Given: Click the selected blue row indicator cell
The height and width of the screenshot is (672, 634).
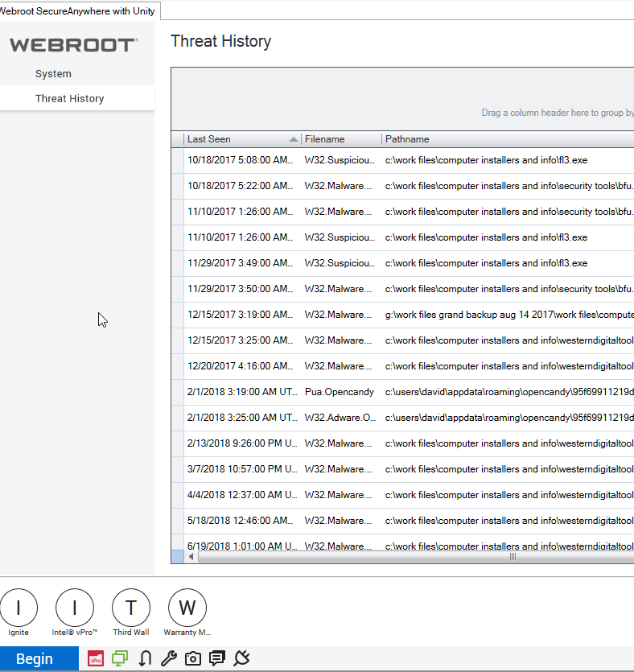Looking at the screenshot, I should pos(177,557).
